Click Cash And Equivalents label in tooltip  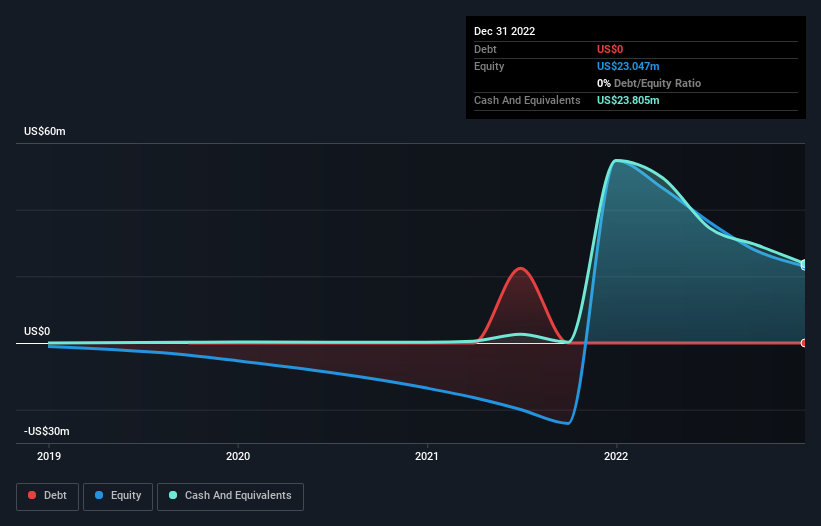click(527, 100)
